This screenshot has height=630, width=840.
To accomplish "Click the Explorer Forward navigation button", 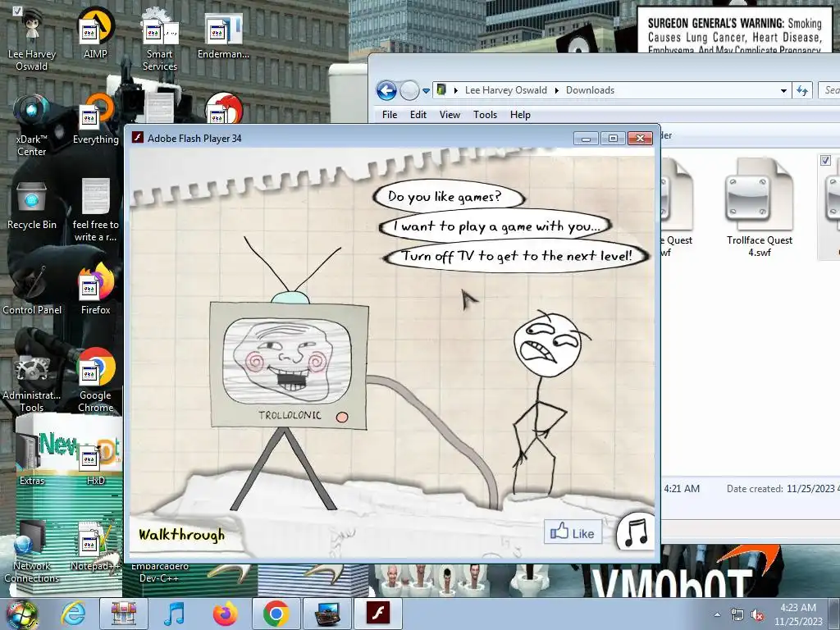I will tap(409, 90).
